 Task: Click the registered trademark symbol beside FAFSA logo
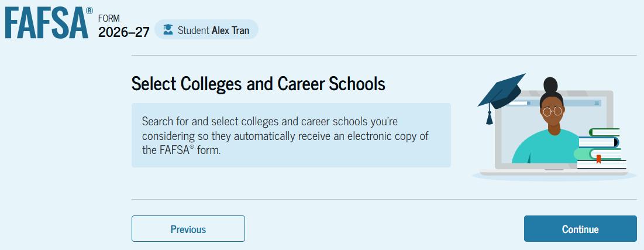click(89, 12)
